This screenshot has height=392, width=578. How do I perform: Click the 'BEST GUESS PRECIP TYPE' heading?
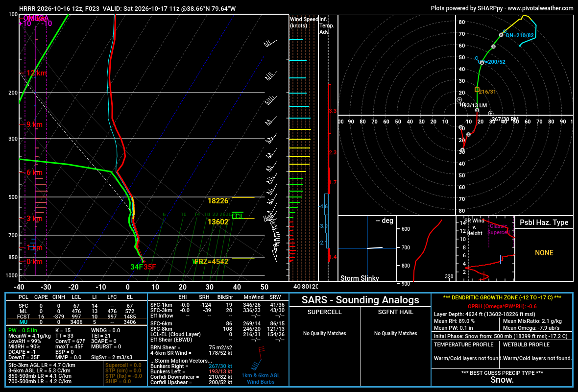502,373
